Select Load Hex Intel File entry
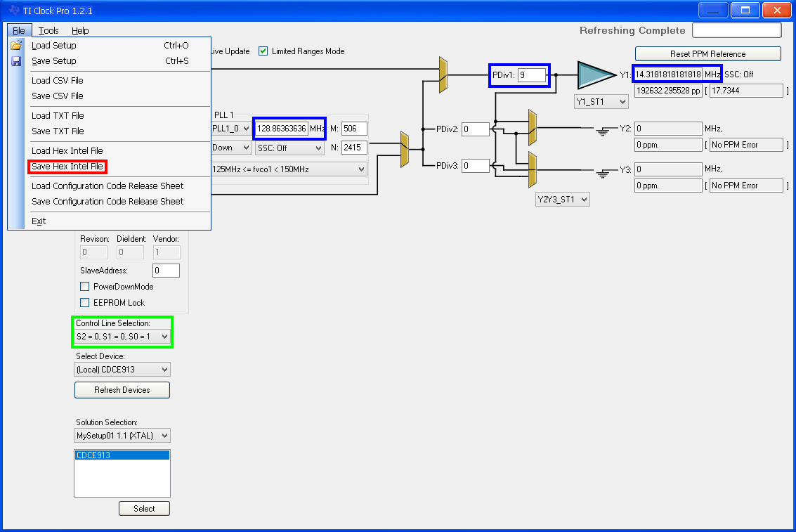Viewport: 796px width, 532px height. (x=109, y=151)
